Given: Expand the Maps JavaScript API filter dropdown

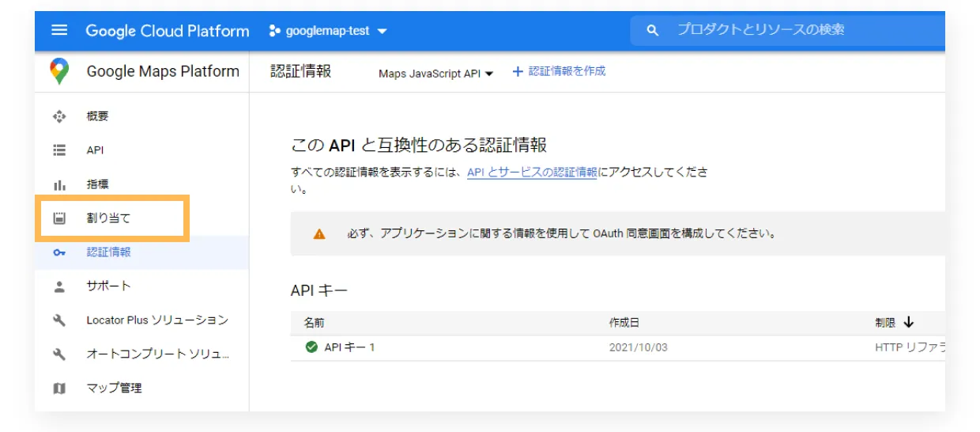Looking at the screenshot, I should tap(435, 74).
